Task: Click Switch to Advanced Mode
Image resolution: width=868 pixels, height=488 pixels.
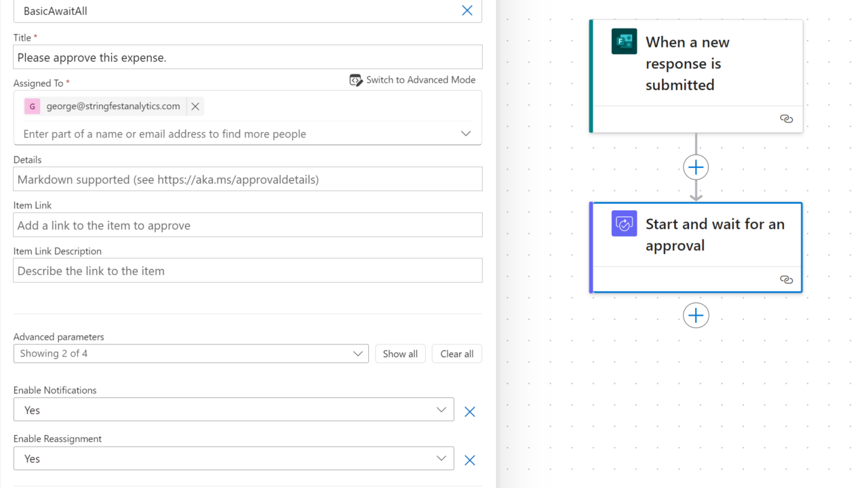Action: (412, 80)
